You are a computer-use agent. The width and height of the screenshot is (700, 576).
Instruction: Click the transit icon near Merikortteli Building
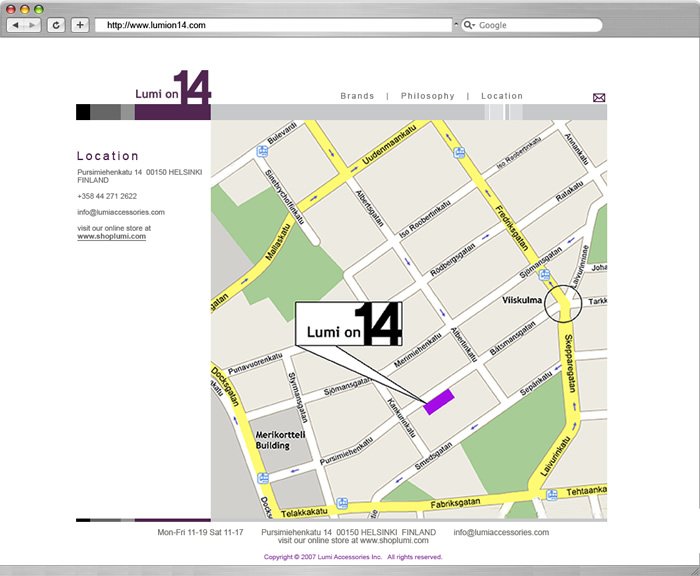[263, 478]
